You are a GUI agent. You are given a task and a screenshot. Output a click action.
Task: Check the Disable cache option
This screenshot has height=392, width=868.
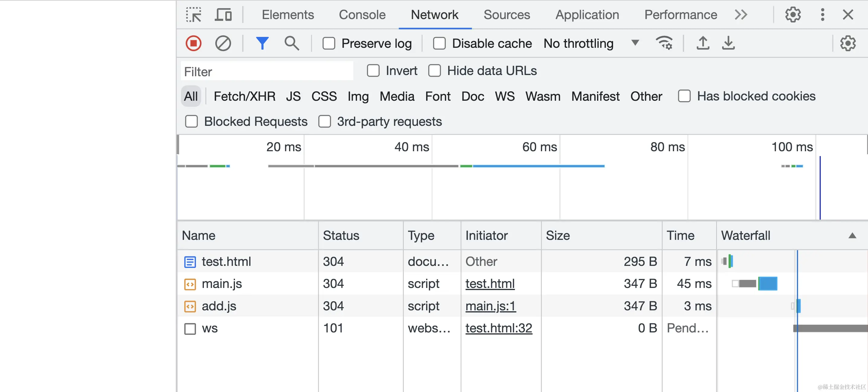[x=439, y=44]
